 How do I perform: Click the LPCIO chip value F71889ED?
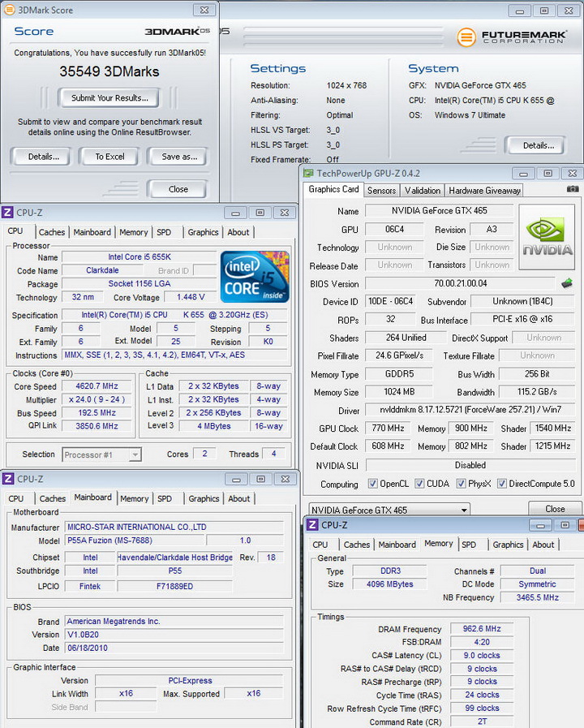click(174, 587)
